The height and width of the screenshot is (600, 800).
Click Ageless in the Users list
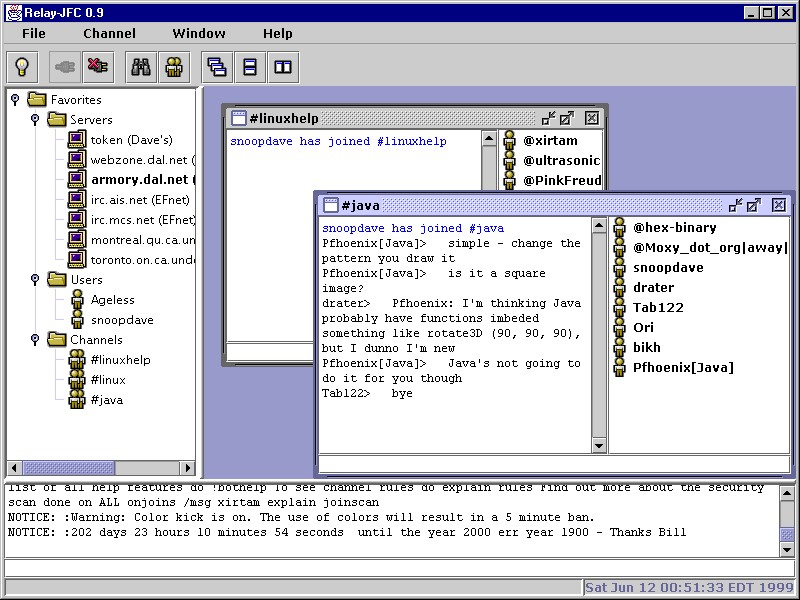112,300
